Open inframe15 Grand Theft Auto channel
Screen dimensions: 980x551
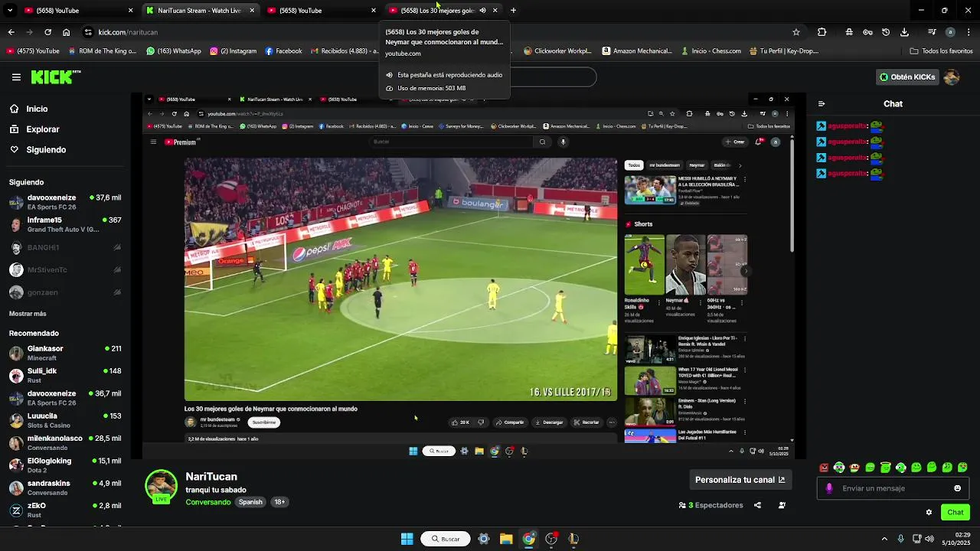pos(65,224)
